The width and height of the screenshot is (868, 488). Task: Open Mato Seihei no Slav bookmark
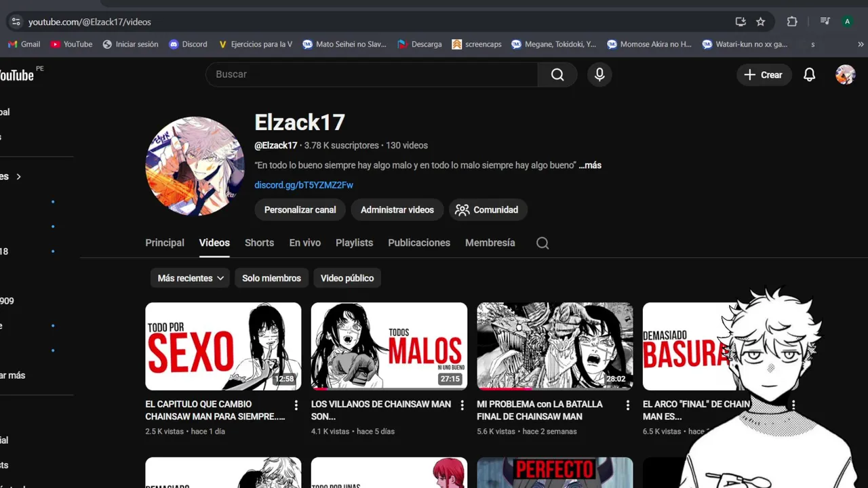344,44
